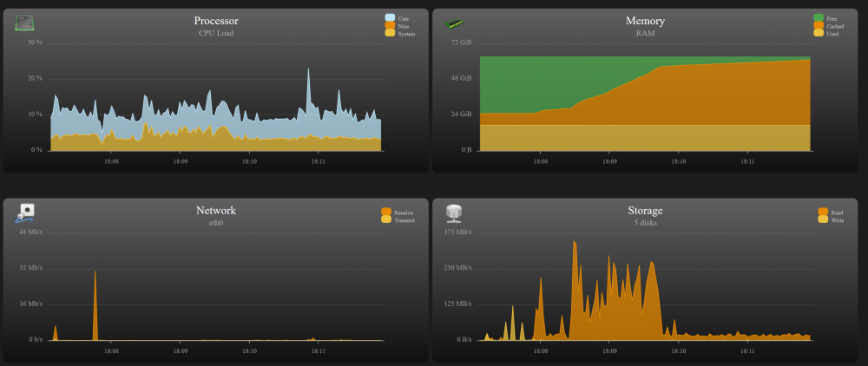Select the Nice legend color swatch
The image size is (868, 366).
[390, 25]
